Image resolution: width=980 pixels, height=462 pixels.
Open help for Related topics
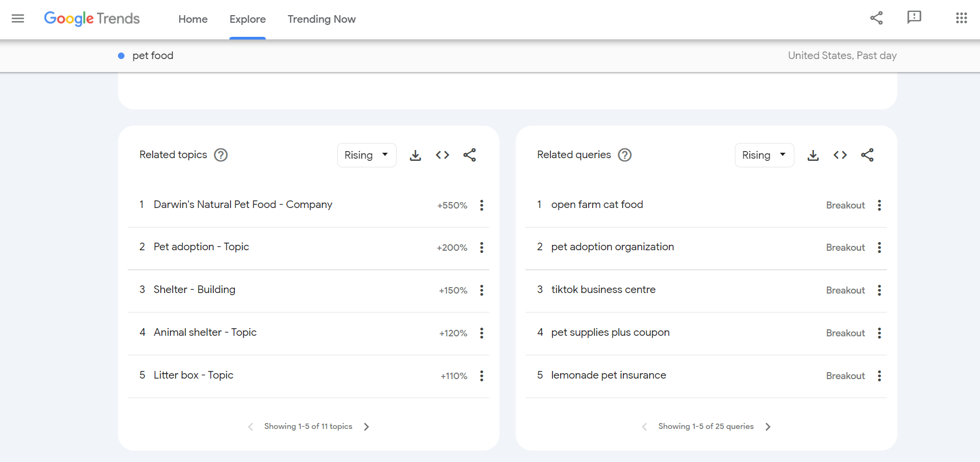221,155
